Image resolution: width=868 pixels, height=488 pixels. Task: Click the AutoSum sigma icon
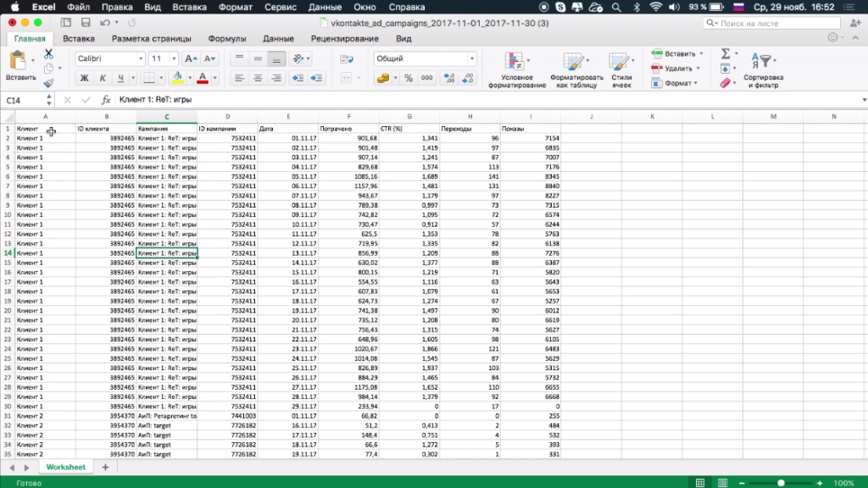726,53
